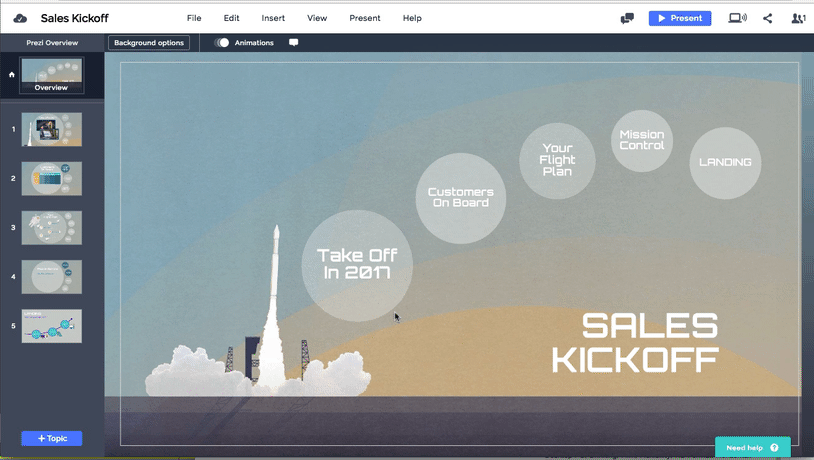Image resolution: width=814 pixels, height=460 pixels.
Task: Add a new topic with + Topic
Action: point(51,438)
